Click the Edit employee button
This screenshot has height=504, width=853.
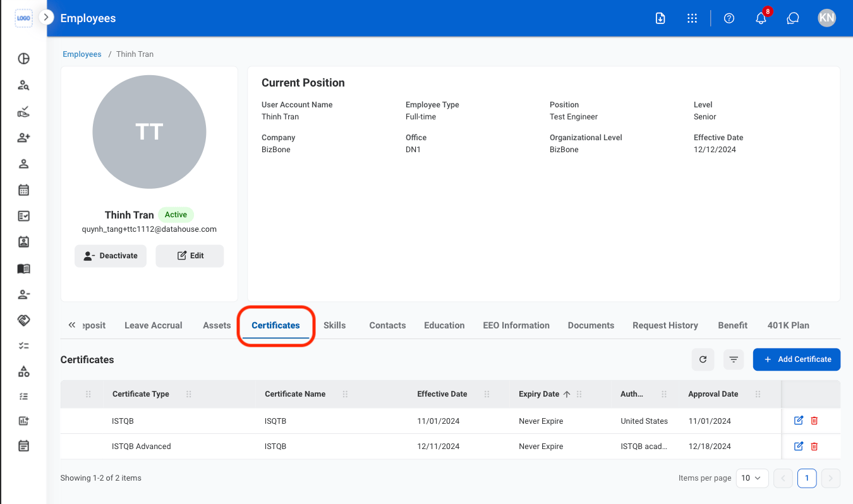[190, 256]
